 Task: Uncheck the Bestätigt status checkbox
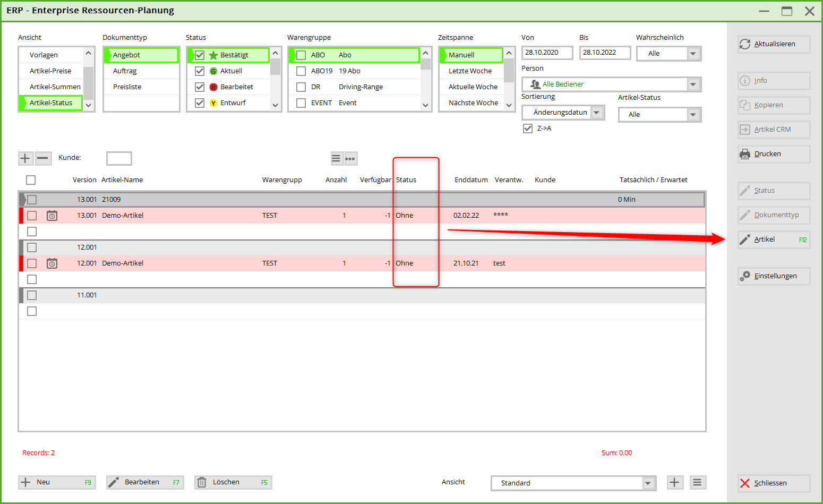coord(200,55)
